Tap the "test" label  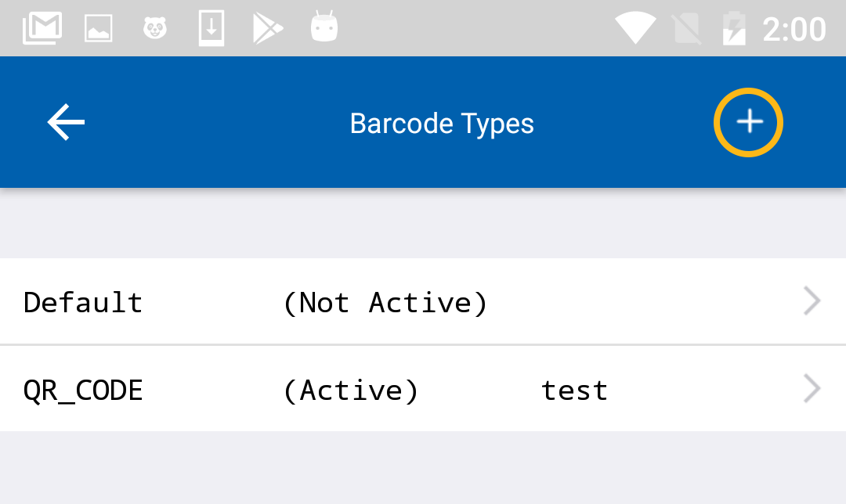(x=574, y=390)
